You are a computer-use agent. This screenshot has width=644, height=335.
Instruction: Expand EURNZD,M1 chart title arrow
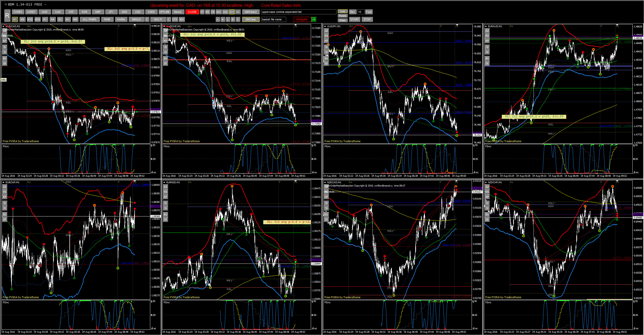pyautogui.click(x=164, y=182)
